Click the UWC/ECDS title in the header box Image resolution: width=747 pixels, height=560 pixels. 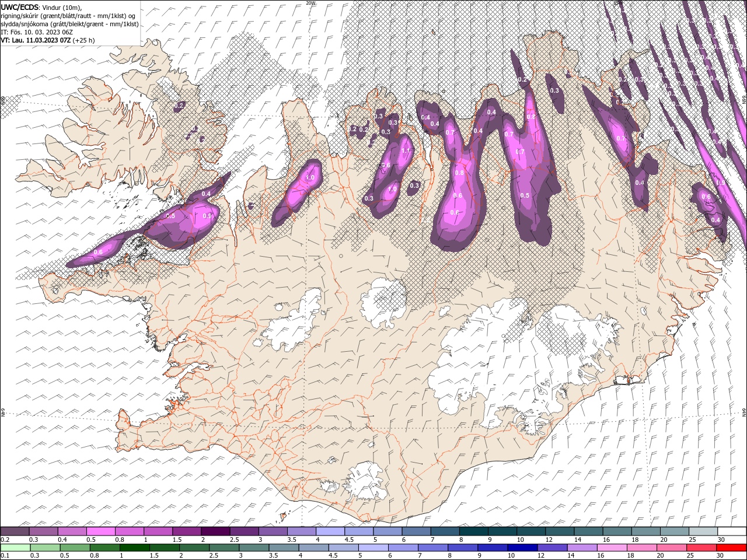click(20, 7)
